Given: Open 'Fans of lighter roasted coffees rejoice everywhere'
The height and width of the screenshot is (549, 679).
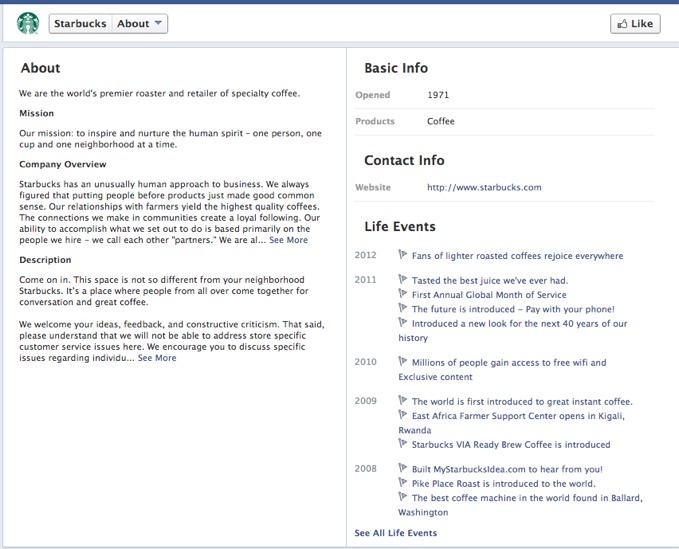Looking at the screenshot, I should [517, 256].
